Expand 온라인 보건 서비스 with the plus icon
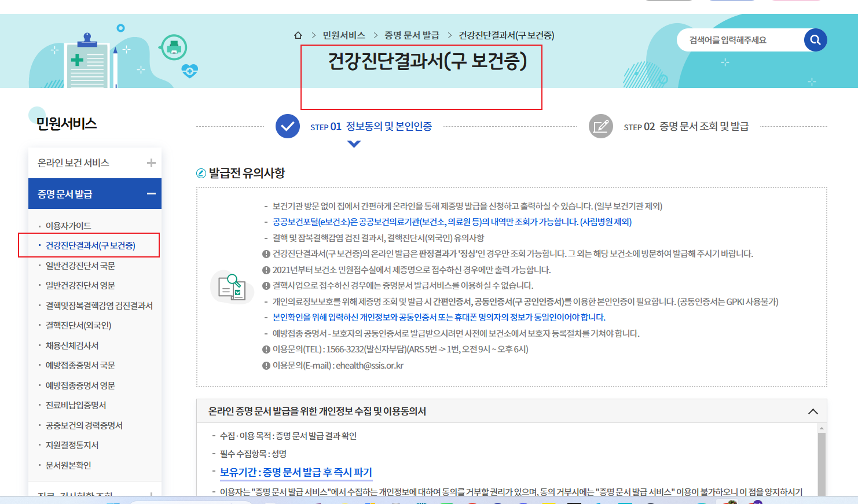Viewport: 858px width, 504px height. pyautogui.click(x=152, y=163)
